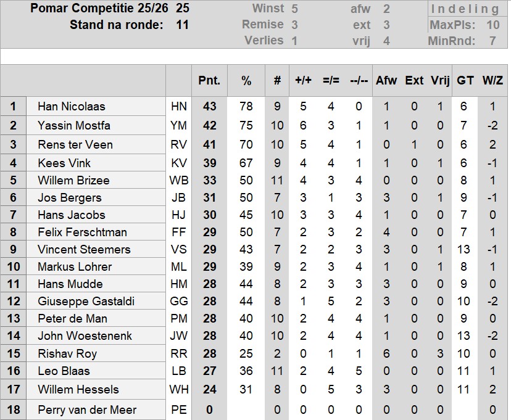Select the Vrij column header
The image size is (511, 420).
440,80
